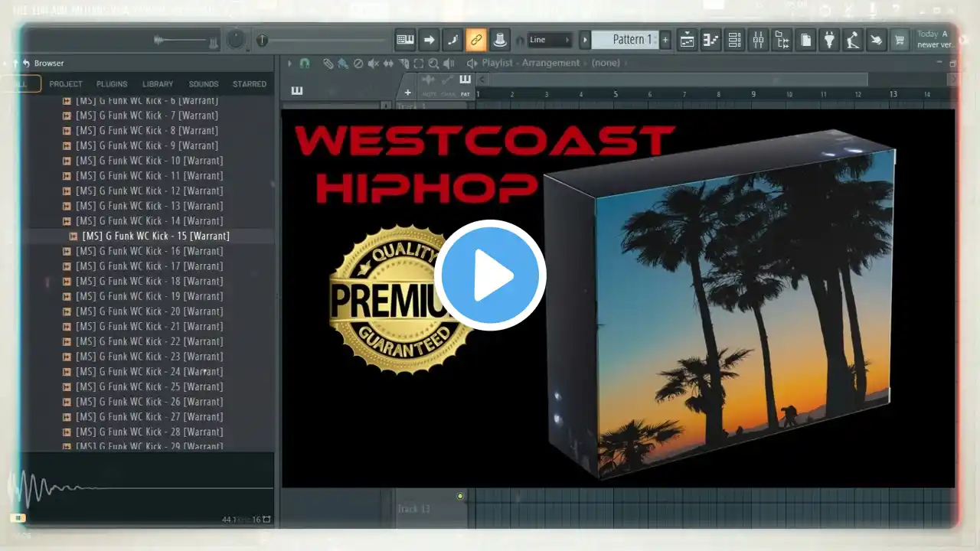Viewport: 980px width, 551px height.
Task: Read the 'Today A newer ver...' news notice
Action: point(936,40)
